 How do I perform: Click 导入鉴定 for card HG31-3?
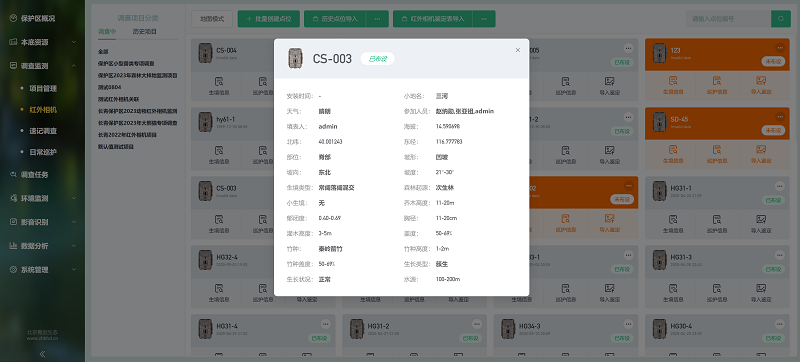click(x=761, y=293)
